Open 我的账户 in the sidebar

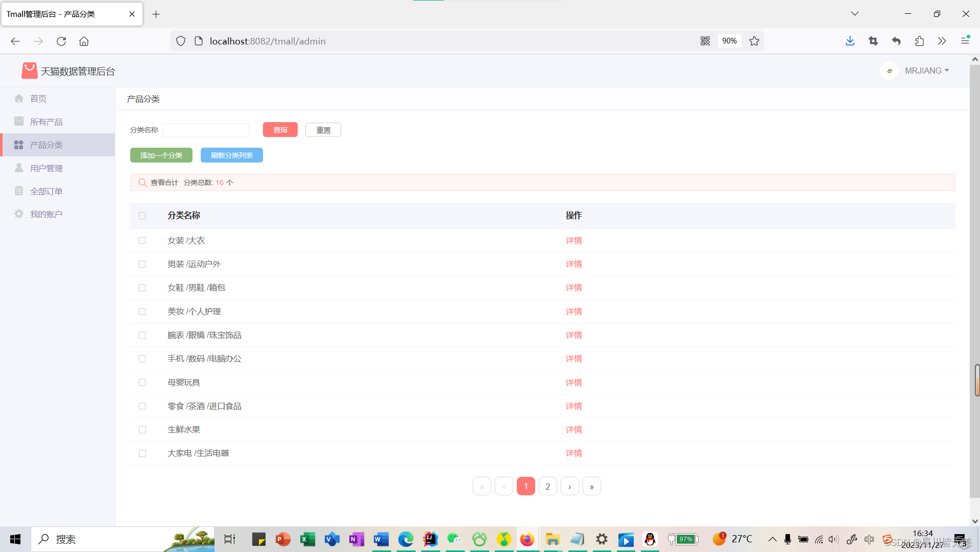tap(57, 214)
